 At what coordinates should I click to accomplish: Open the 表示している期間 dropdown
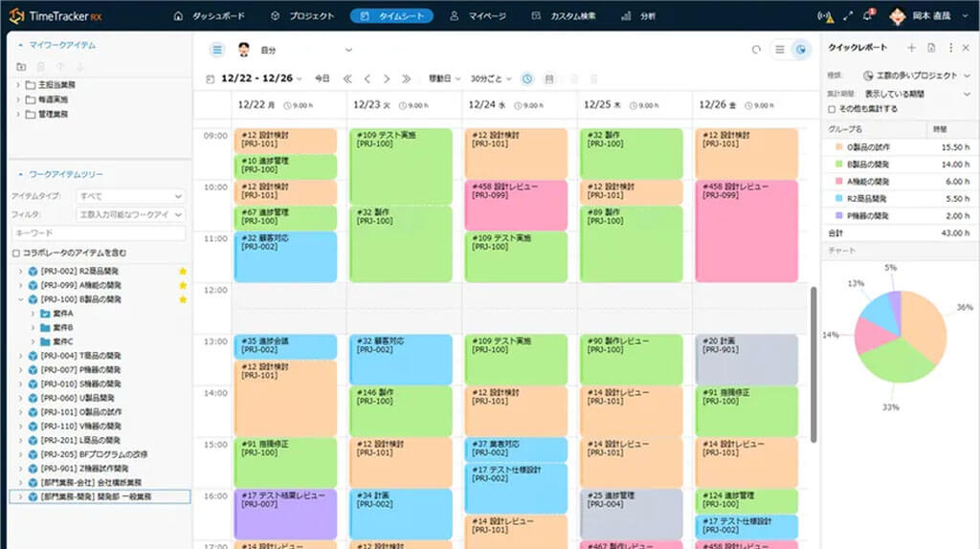917,94
